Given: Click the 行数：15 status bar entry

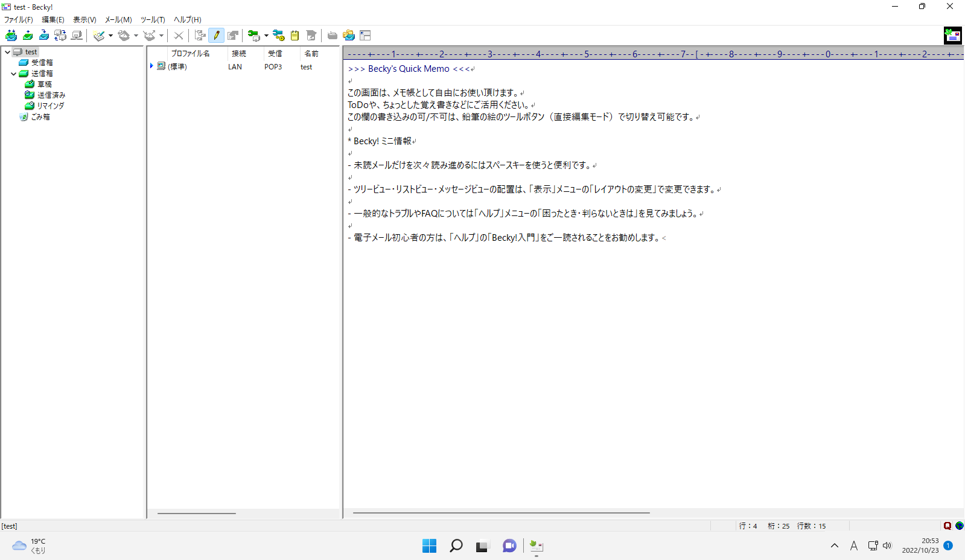Looking at the screenshot, I should coord(811,526).
